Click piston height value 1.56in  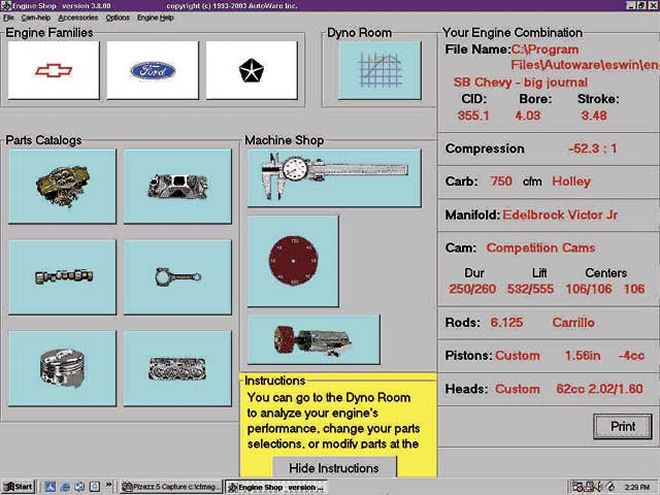[x=582, y=356]
